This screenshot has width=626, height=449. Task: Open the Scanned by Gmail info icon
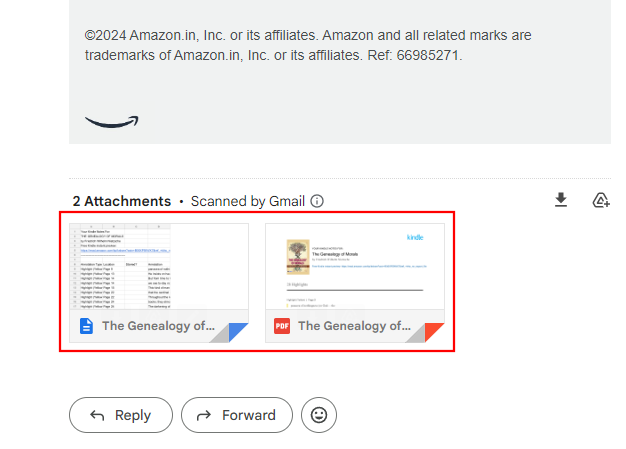pyautogui.click(x=317, y=201)
